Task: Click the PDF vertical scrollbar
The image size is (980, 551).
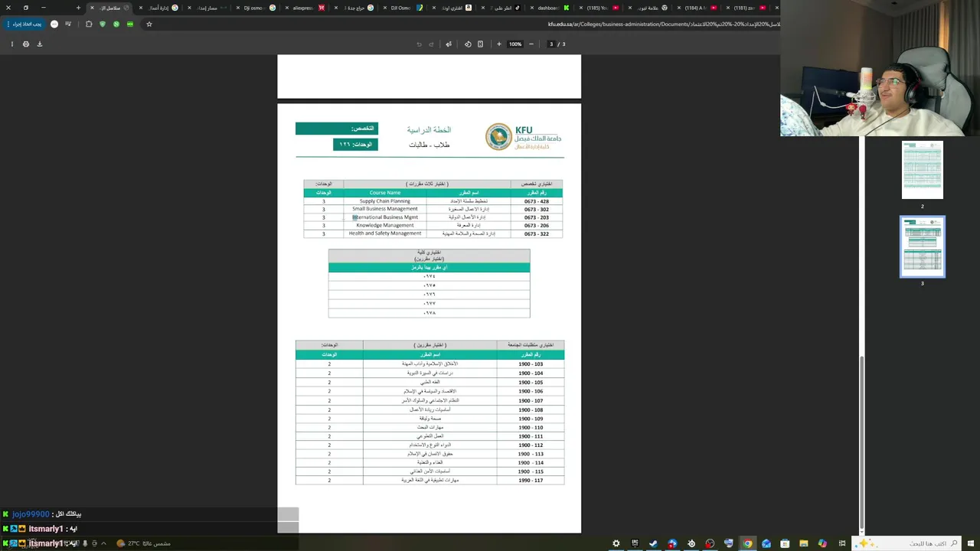Action: (x=862, y=444)
